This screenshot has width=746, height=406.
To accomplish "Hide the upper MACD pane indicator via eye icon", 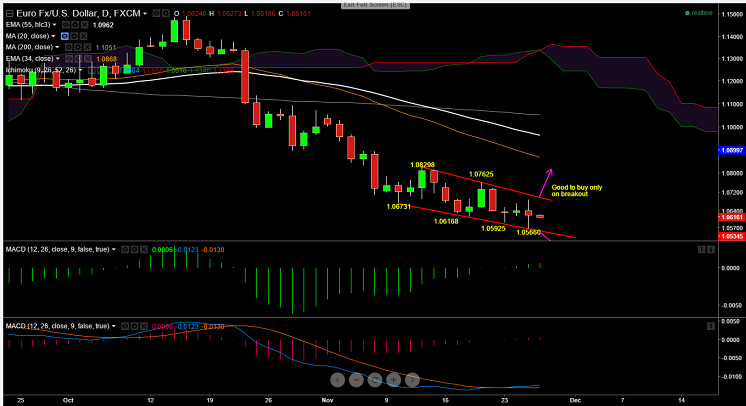I will tap(125, 249).
